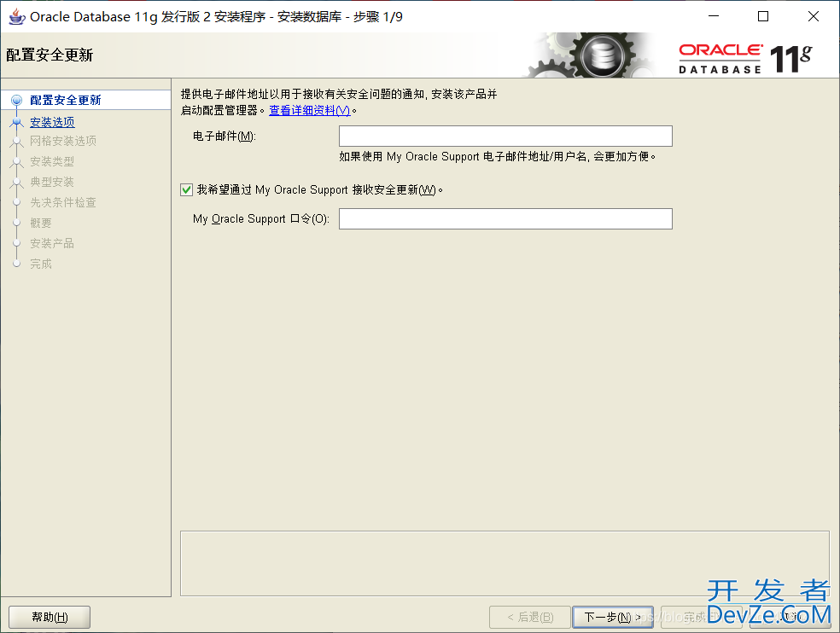Select the 典型安装 step in the sidebar
Image resolution: width=840 pixels, height=633 pixels.
[52, 182]
